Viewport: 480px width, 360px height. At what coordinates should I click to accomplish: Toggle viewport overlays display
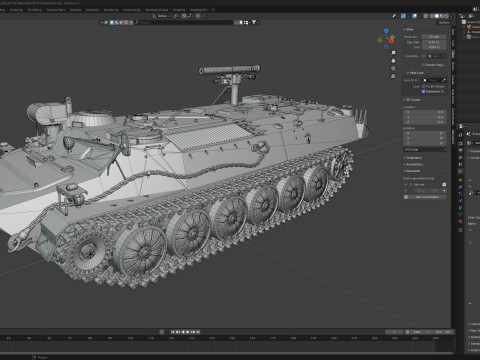(x=415, y=16)
